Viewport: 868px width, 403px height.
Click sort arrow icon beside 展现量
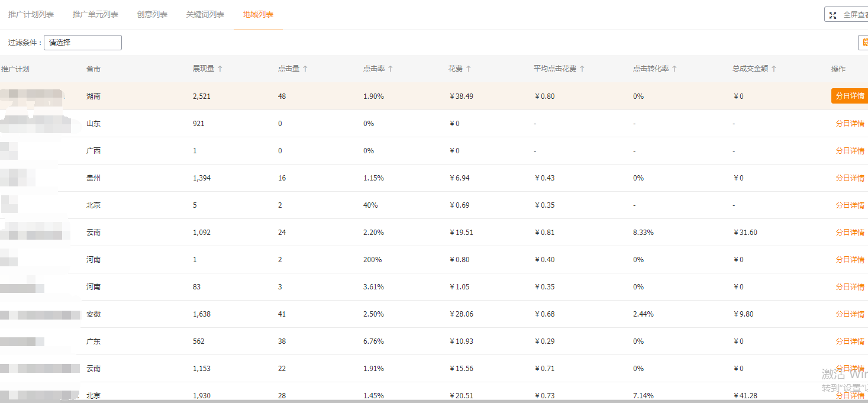point(220,69)
